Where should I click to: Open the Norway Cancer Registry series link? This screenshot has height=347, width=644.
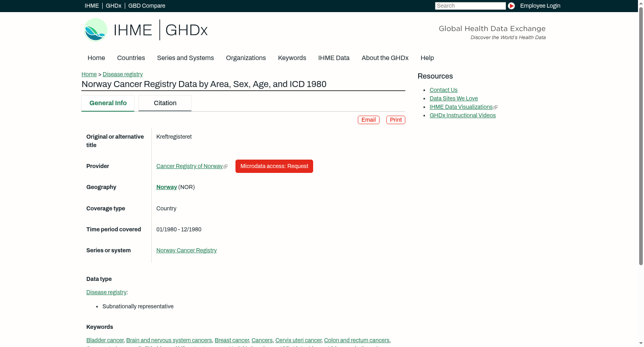[186, 251]
